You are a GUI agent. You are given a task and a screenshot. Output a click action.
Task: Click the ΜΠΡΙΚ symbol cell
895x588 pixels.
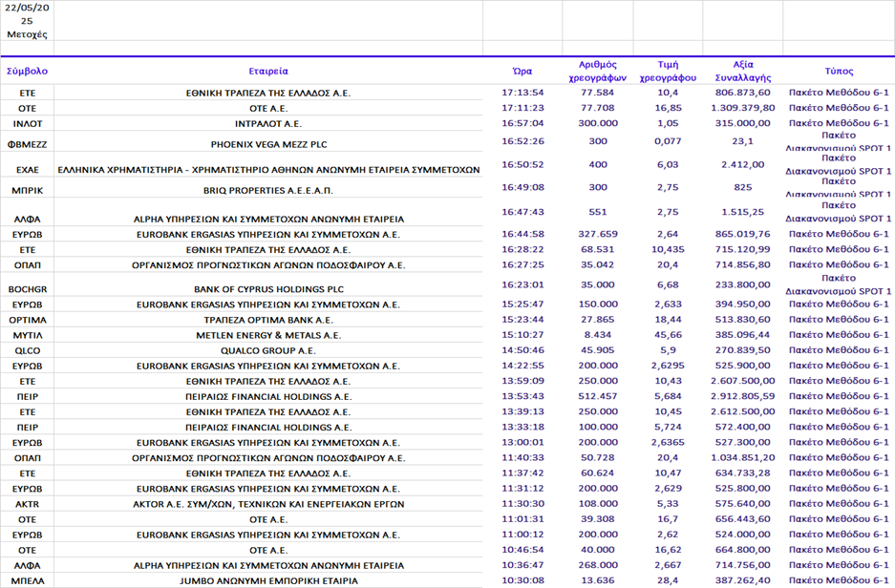27,191
